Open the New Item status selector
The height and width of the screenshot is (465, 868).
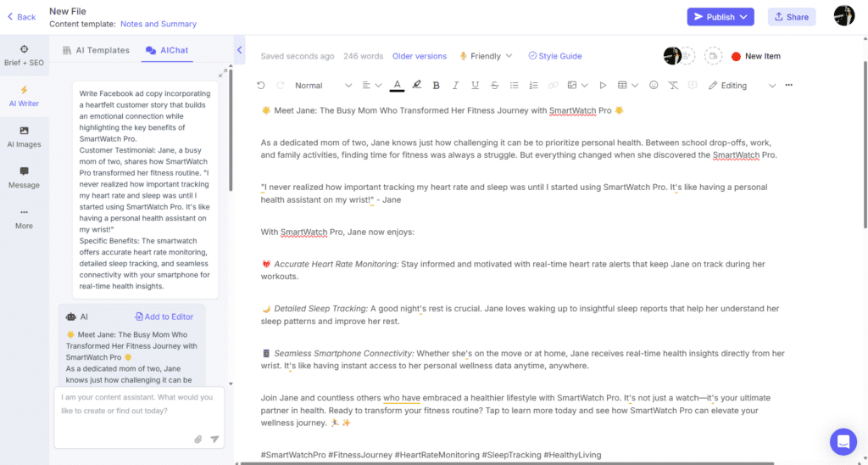756,56
